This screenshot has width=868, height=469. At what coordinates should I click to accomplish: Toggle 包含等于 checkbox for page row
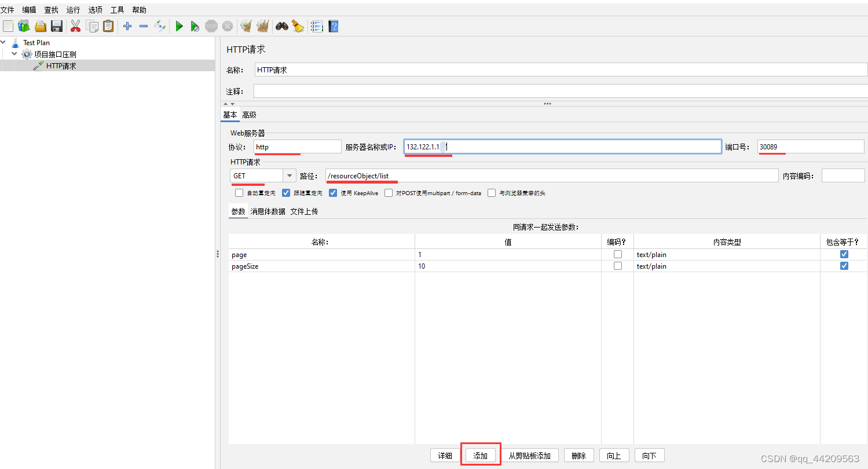pyautogui.click(x=844, y=254)
